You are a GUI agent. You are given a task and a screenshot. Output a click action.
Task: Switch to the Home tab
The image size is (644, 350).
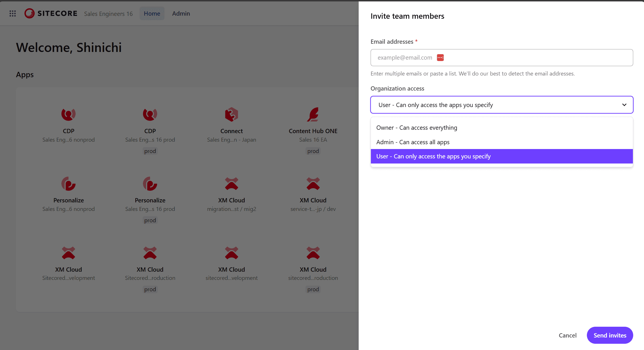point(152,13)
